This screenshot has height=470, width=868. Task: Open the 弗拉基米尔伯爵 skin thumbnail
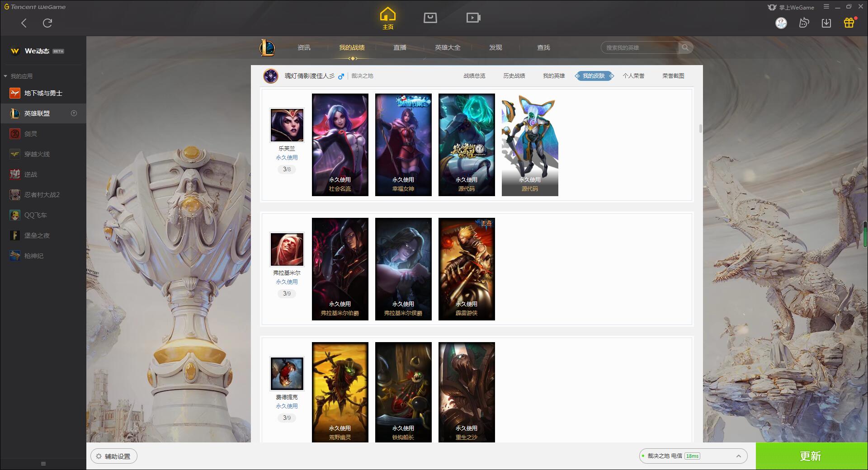pos(340,269)
